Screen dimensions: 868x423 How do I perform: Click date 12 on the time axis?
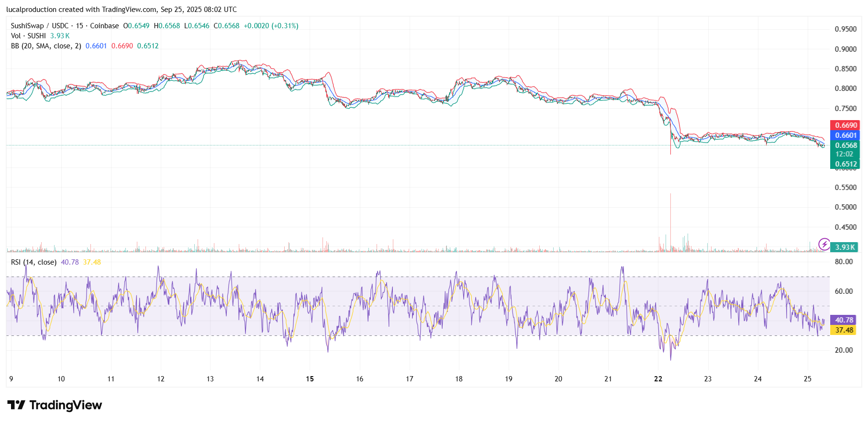161,379
